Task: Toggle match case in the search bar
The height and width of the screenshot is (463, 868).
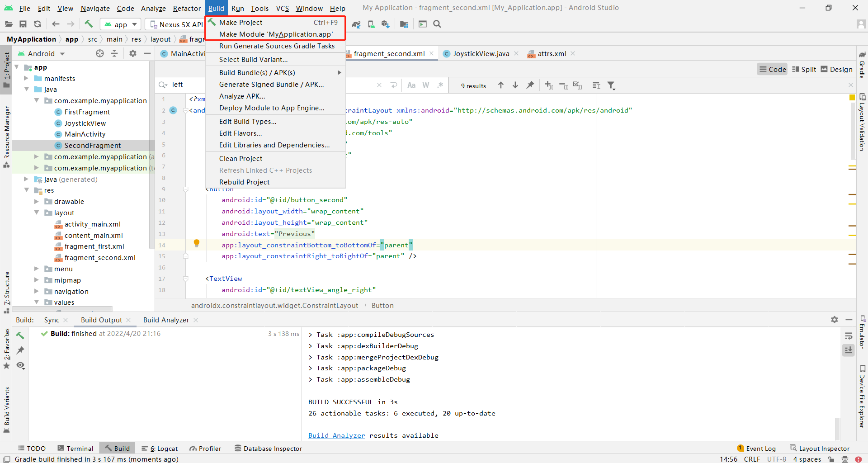Action: (x=411, y=85)
